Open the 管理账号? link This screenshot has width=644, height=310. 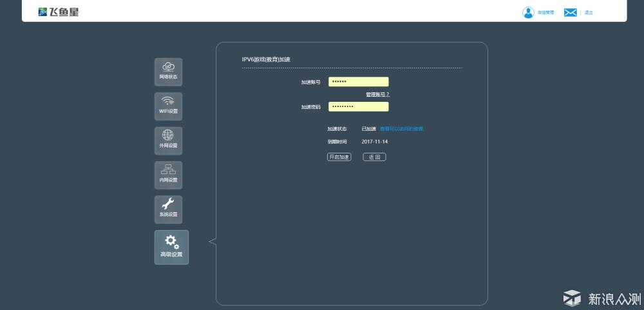[377, 95]
